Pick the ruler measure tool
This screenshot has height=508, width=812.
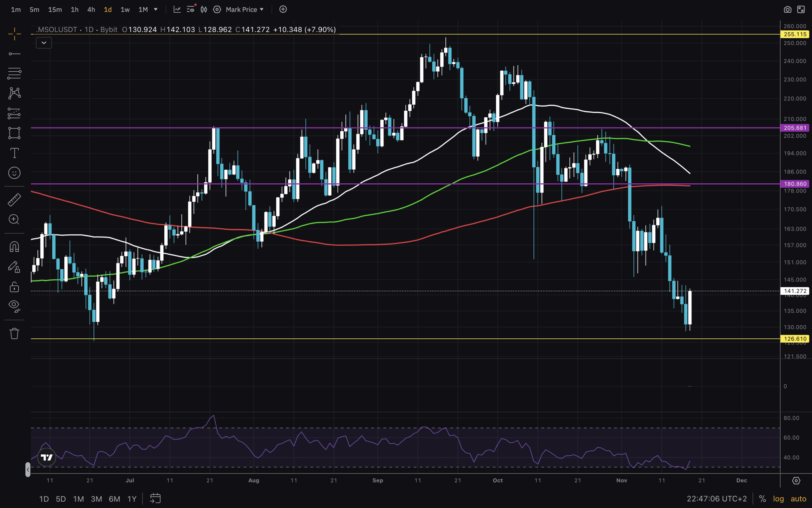[x=14, y=199]
